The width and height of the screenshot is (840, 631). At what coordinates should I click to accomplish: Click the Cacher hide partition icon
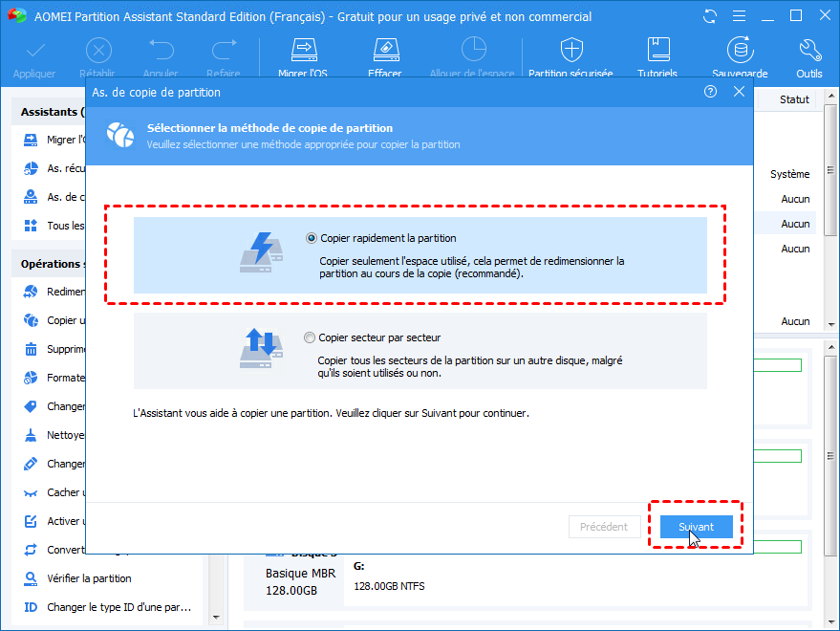point(31,492)
